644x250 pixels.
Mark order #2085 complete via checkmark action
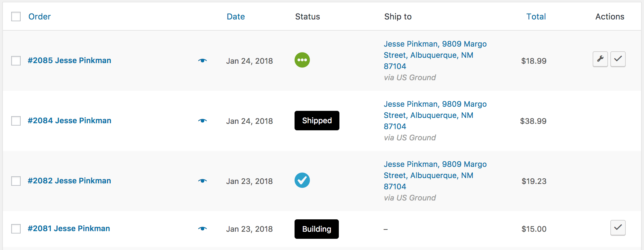[x=618, y=59]
